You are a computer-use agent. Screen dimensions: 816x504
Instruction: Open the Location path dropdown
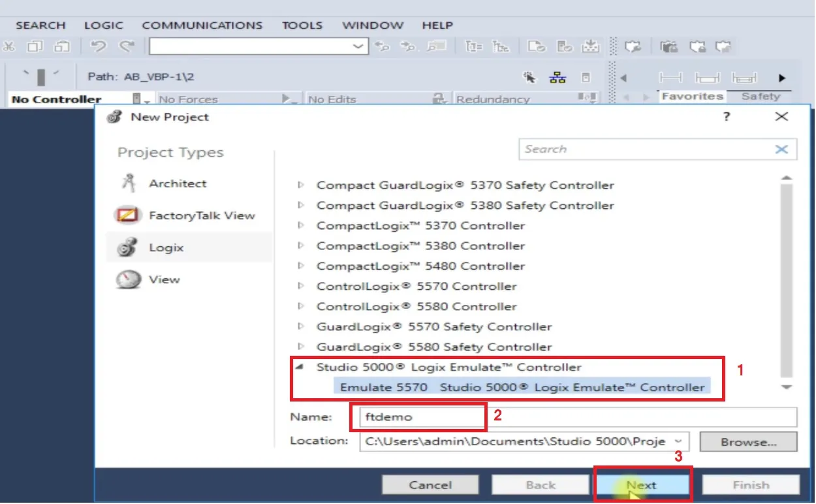coord(680,441)
